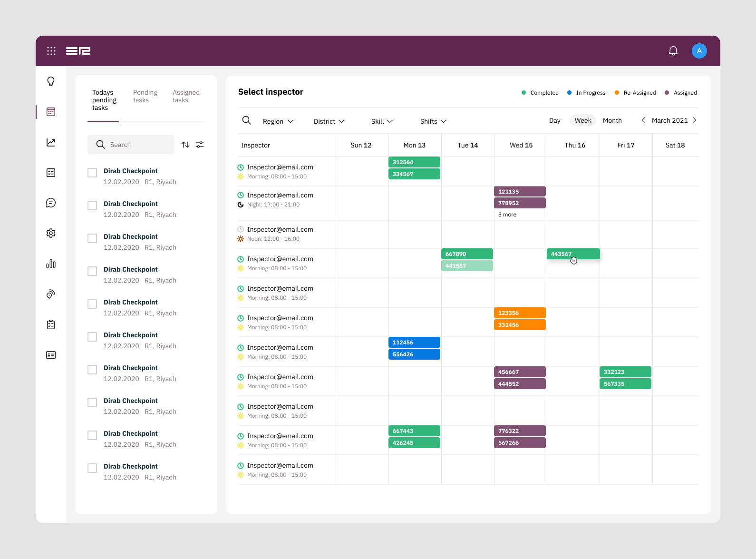Go to next month after March 2021

click(695, 120)
